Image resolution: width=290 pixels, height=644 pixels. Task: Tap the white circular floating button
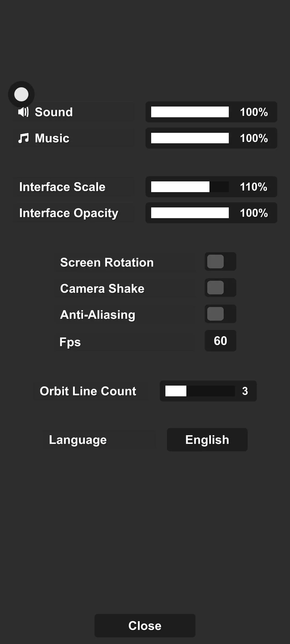tap(21, 94)
